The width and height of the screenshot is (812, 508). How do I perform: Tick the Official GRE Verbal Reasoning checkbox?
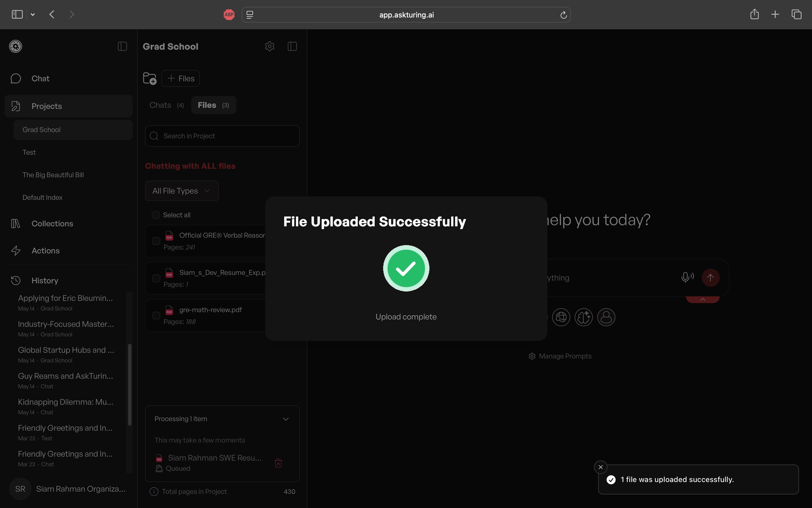[156, 241]
